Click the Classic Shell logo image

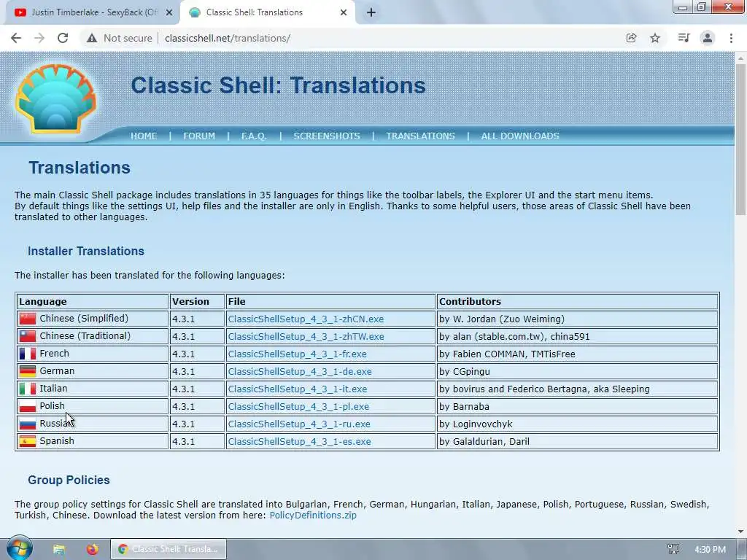tap(55, 98)
